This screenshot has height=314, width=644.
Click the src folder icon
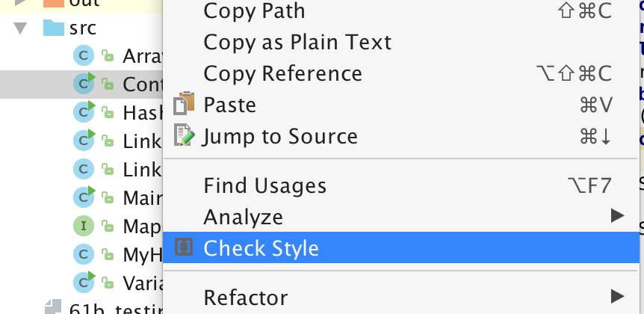[54, 28]
